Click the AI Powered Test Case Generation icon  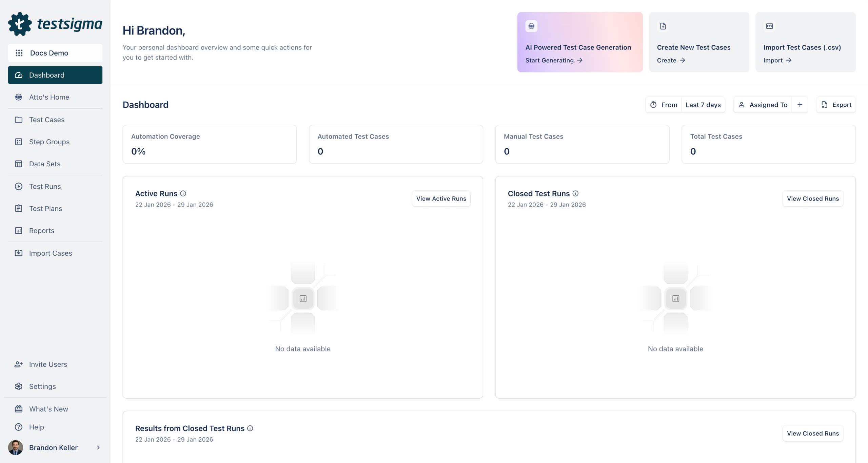(531, 26)
